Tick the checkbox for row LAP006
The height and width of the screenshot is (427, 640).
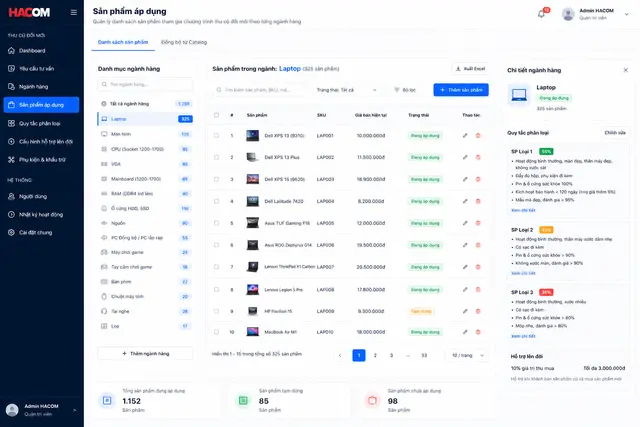(x=216, y=245)
